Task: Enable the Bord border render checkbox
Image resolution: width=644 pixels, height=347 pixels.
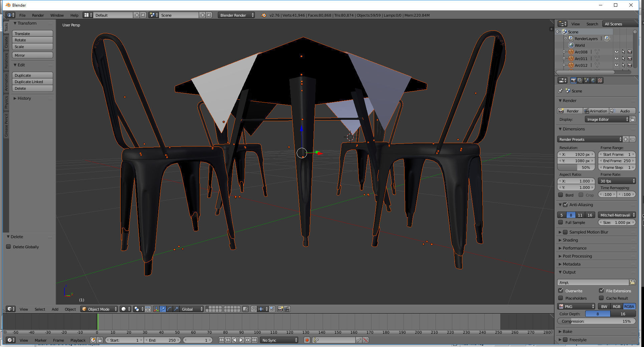Action: [x=560, y=195]
